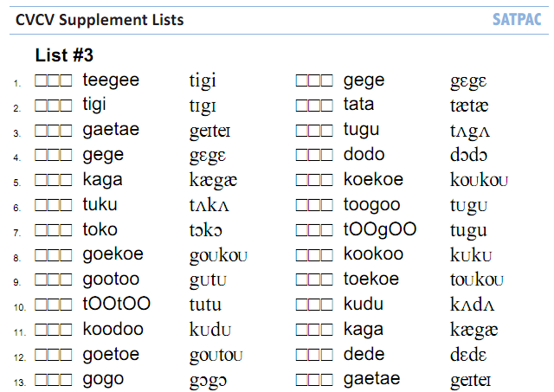Click the SATPAC logo text
554x392 pixels.
[x=517, y=20]
